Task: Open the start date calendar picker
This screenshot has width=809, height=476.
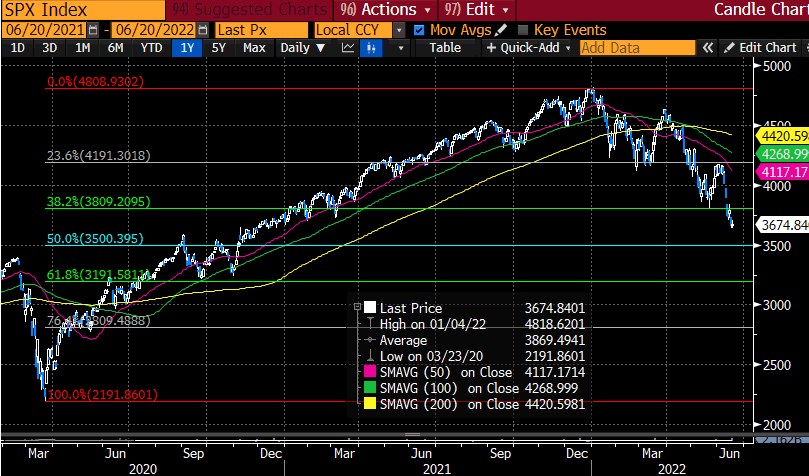Action: tap(93, 30)
